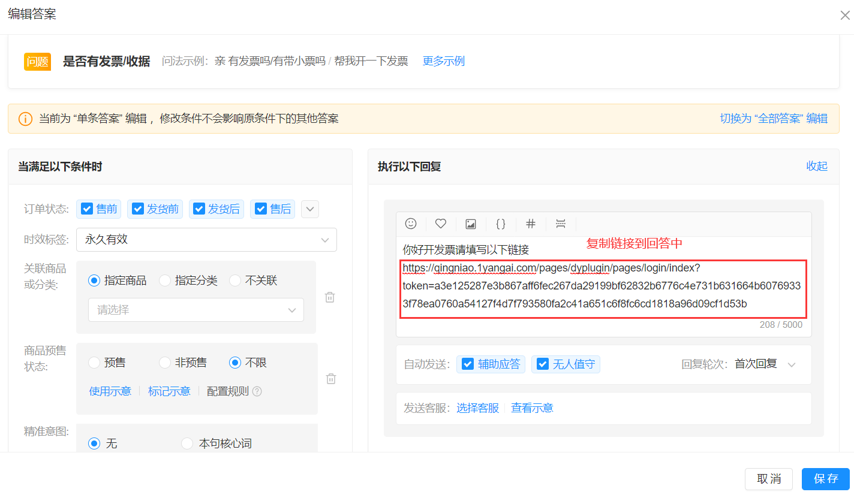This screenshot has width=854, height=504.
Task: Choose the 不限 presale radio option
Action: tap(235, 363)
